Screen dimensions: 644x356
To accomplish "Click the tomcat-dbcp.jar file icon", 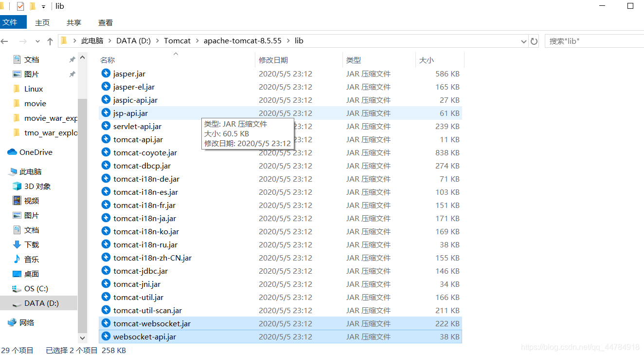I will point(106,166).
